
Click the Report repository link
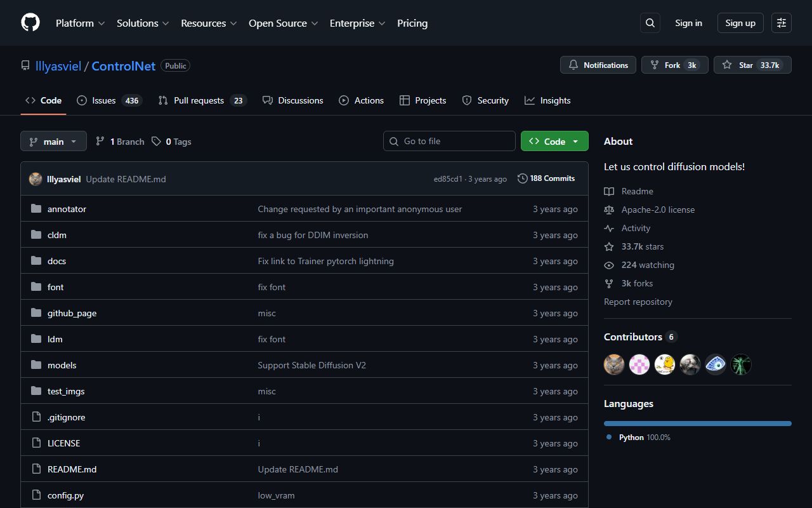638,302
